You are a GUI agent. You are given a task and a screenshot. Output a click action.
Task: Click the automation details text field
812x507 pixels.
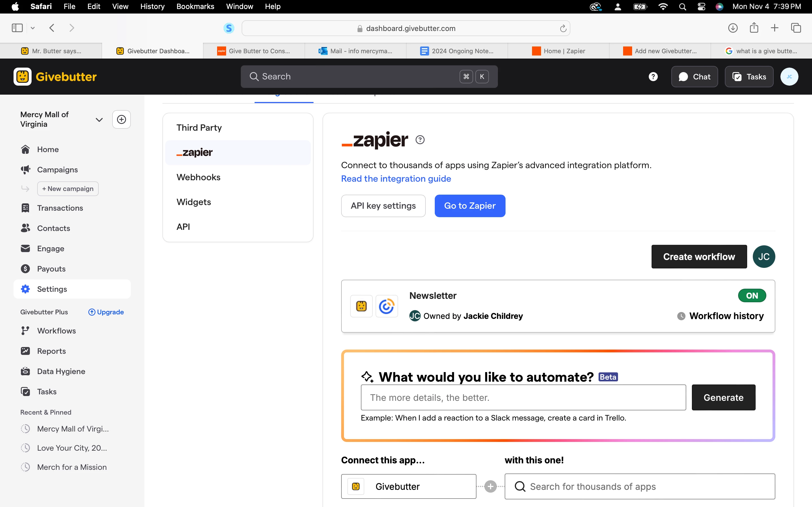(523, 397)
